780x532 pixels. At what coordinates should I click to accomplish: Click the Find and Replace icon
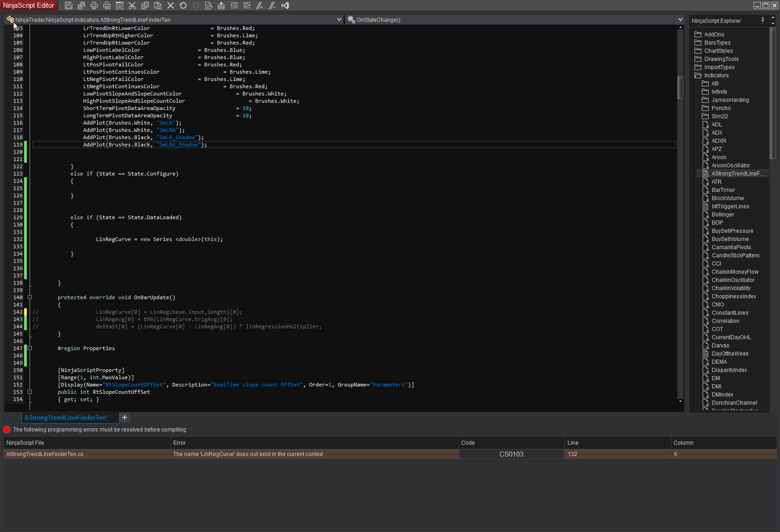(209, 5)
